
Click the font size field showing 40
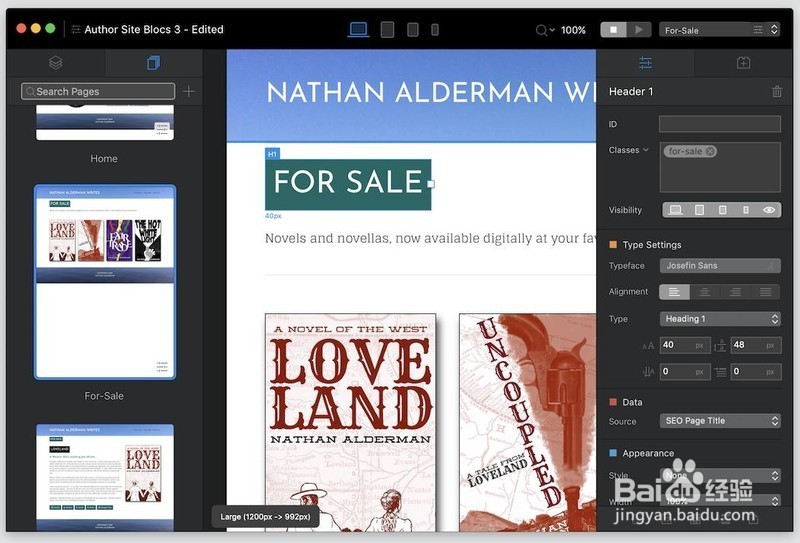[x=685, y=345]
